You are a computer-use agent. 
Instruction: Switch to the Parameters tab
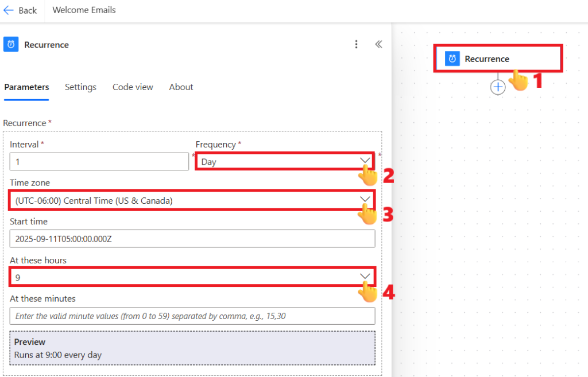(x=26, y=87)
